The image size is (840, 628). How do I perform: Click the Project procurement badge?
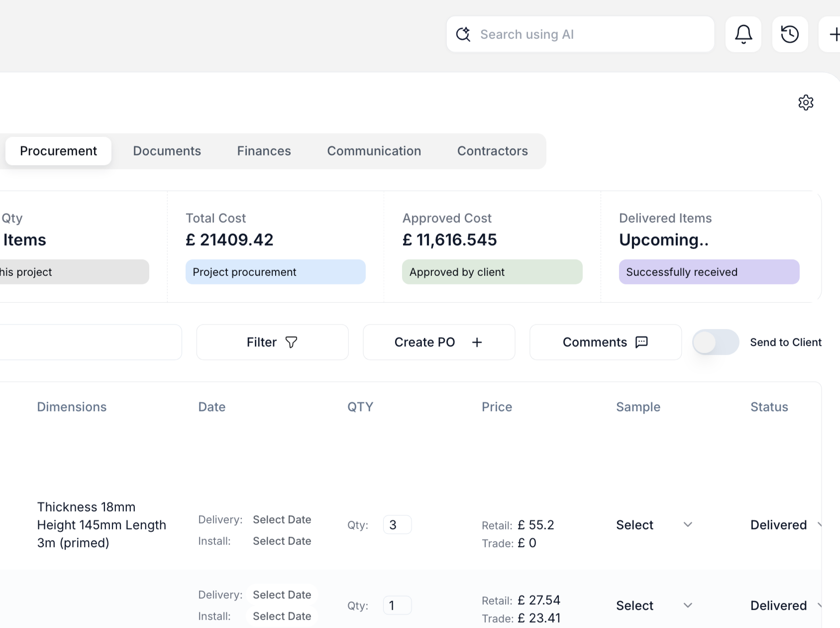tap(275, 272)
